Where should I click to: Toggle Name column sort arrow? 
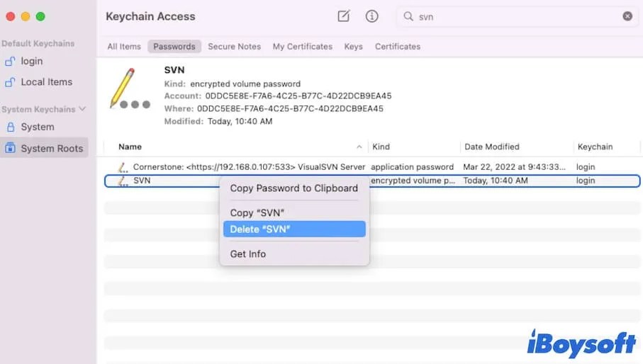[359, 147]
